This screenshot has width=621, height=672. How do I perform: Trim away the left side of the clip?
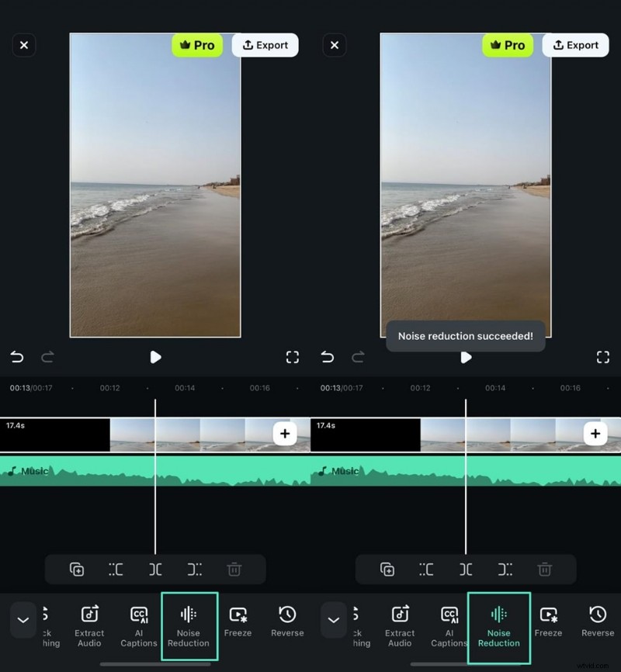116,569
